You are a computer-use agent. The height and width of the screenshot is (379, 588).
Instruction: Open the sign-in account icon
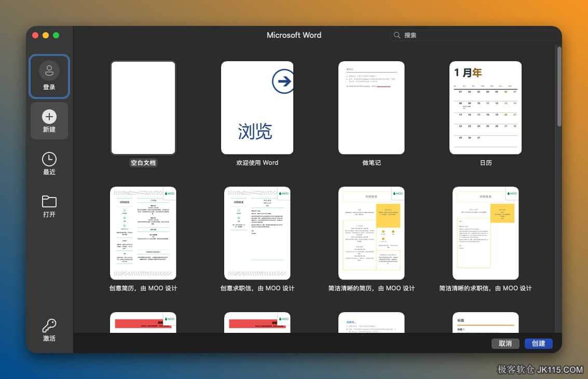(x=49, y=71)
